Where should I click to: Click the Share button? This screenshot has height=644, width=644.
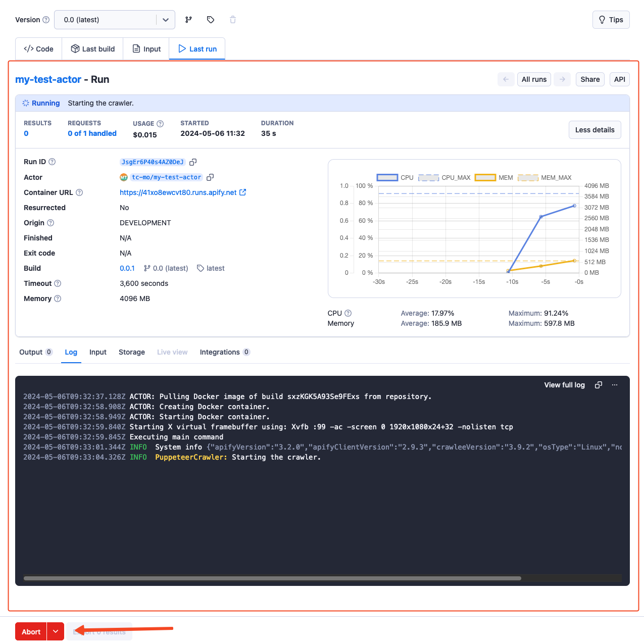590,79
